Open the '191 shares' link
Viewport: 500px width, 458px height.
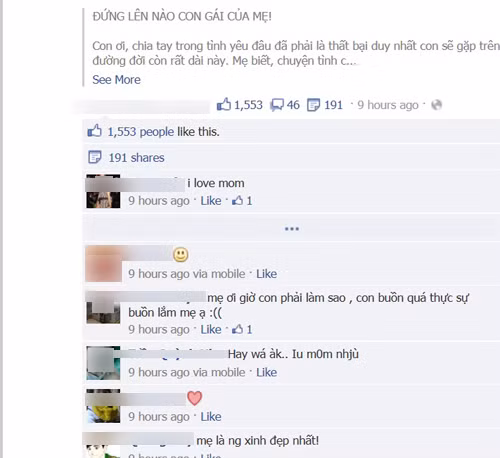[136, 157]
